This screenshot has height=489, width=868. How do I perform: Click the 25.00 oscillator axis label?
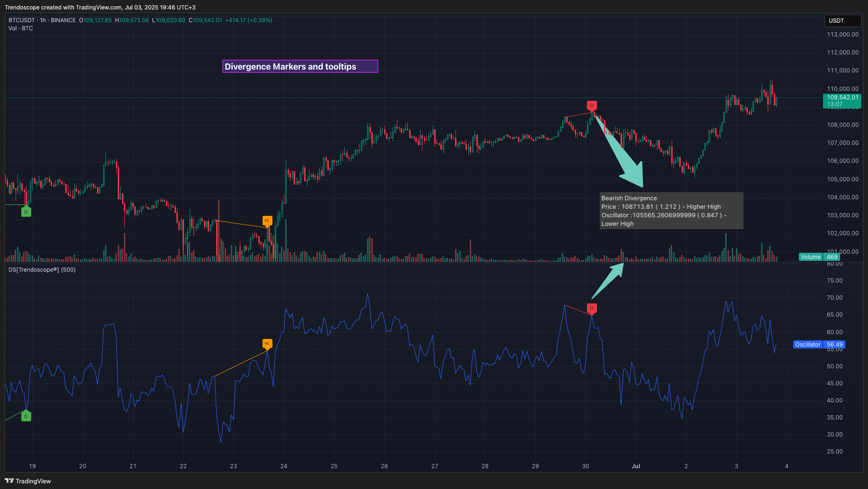pos(835,452)
